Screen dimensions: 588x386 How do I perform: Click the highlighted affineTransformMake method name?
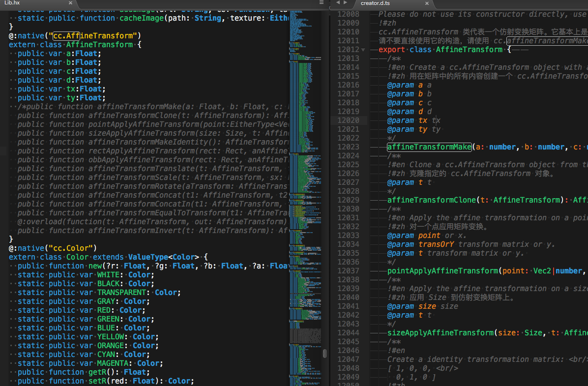[x=429, y=147]
